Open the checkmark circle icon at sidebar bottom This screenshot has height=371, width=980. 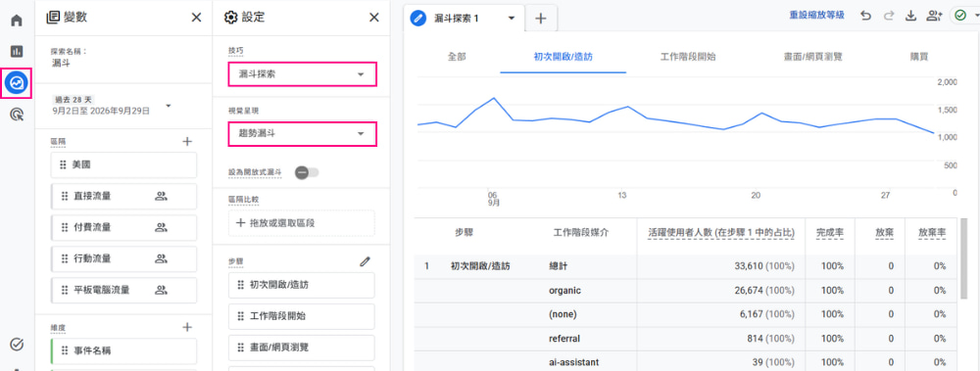17,344
